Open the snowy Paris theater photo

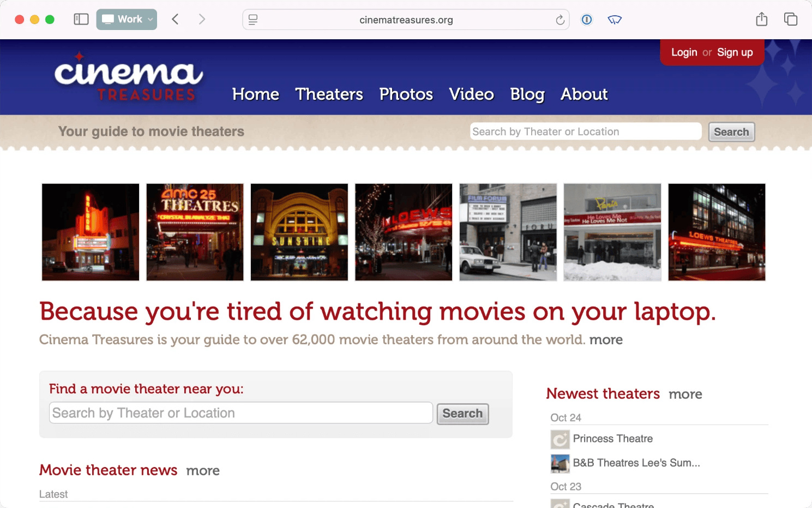pyautogui.click(x=612, y=232)
